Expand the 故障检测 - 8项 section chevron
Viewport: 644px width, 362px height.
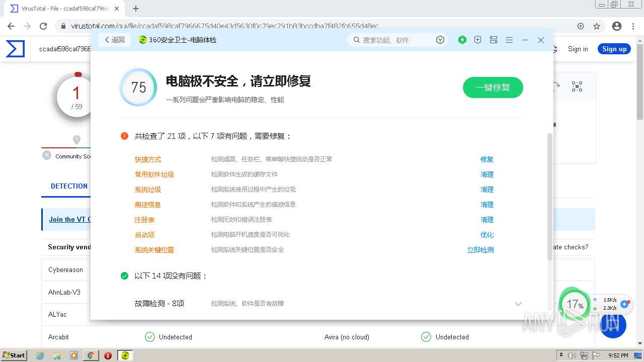[518, 304]
